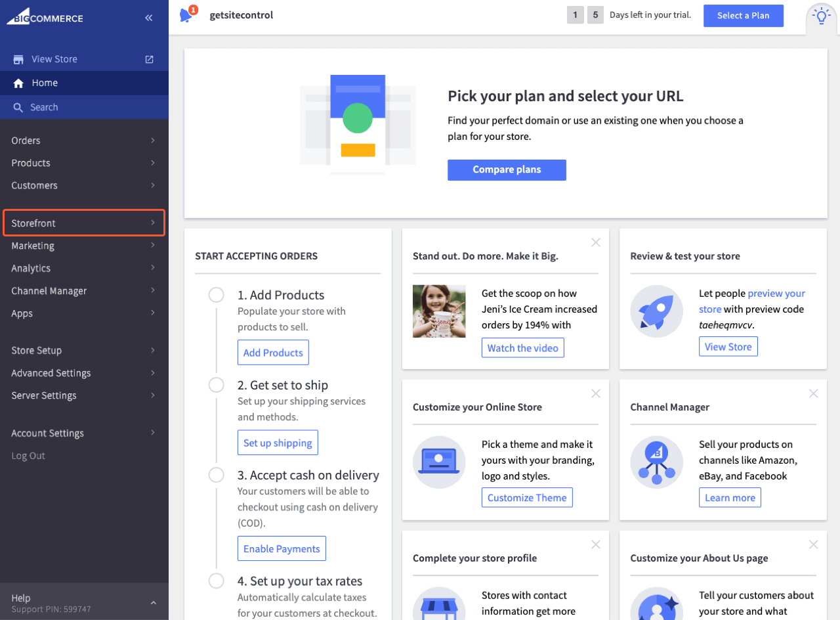This screenshot has width=840, height=620.
Task: Select step circle for Get set to ship
Action: (x=217, y=385)
